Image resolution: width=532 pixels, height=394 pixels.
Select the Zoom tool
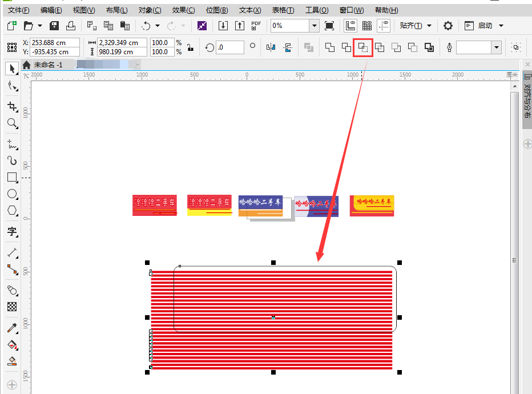12,123
